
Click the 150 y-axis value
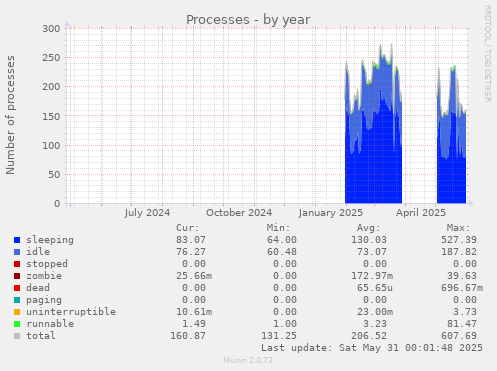[51, 116]
